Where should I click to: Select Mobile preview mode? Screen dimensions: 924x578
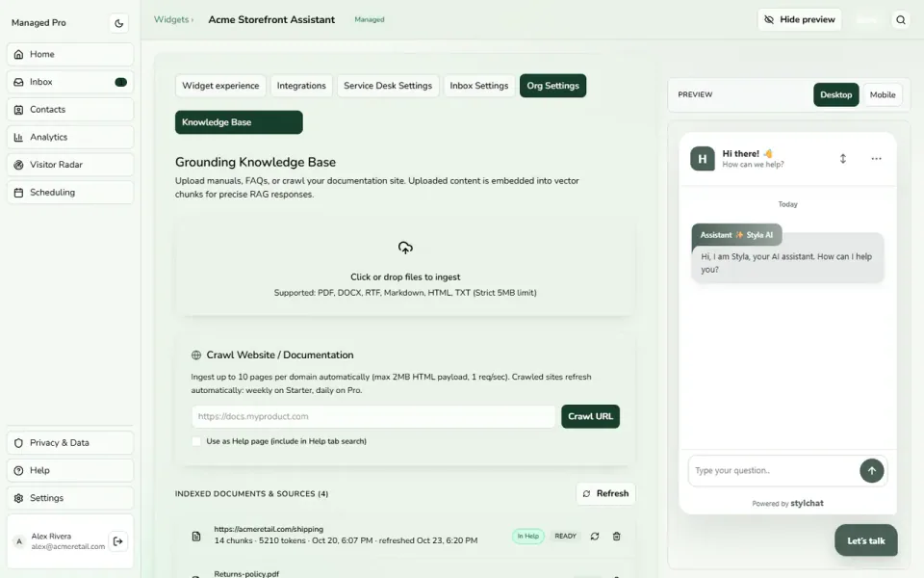883,95
